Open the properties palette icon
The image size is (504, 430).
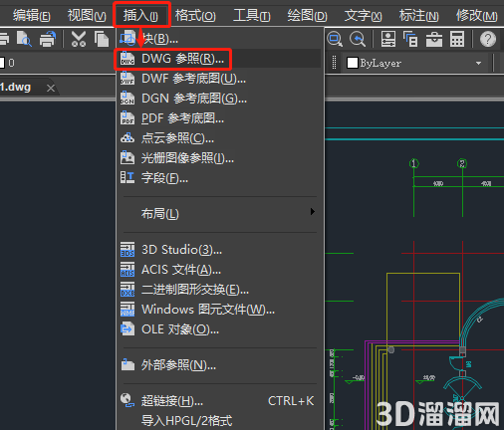click(388, 39)
